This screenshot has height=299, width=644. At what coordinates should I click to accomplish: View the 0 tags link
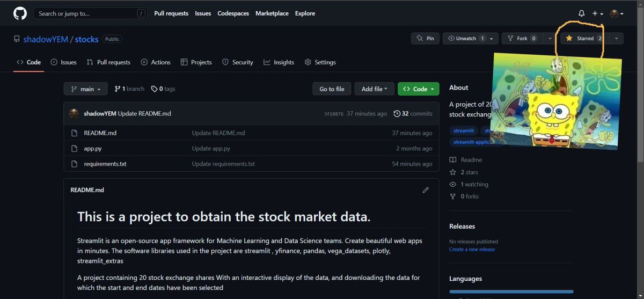pyautogui.click(x=163, y=89)
